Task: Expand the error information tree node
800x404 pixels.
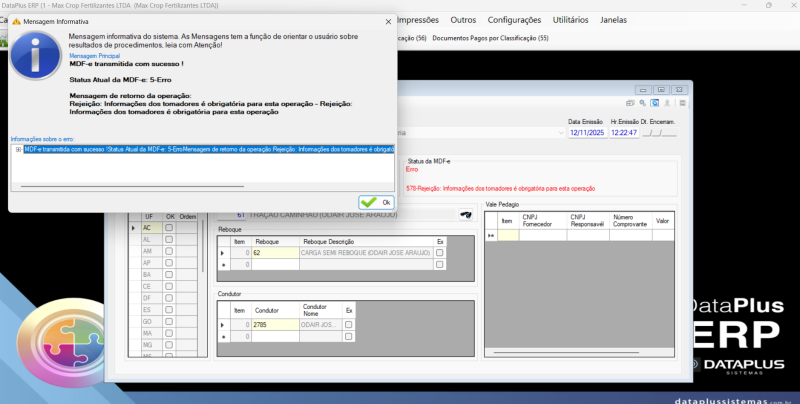Action: [18, 149]
